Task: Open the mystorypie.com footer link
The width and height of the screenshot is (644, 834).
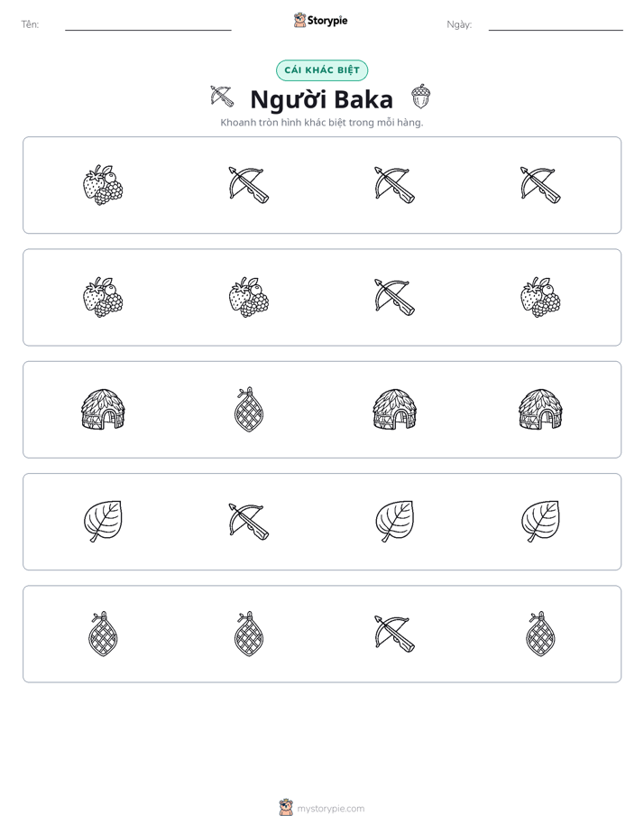Action: point(330,809)
